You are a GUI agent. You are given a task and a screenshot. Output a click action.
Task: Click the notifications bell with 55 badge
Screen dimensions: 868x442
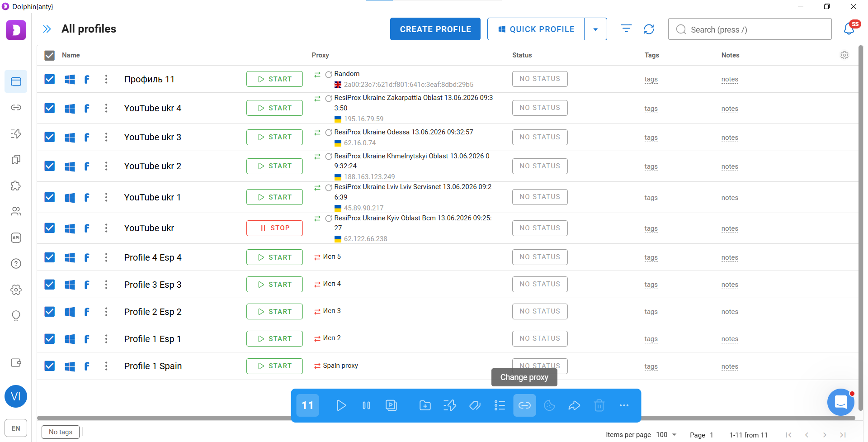(x=849, y=29)
